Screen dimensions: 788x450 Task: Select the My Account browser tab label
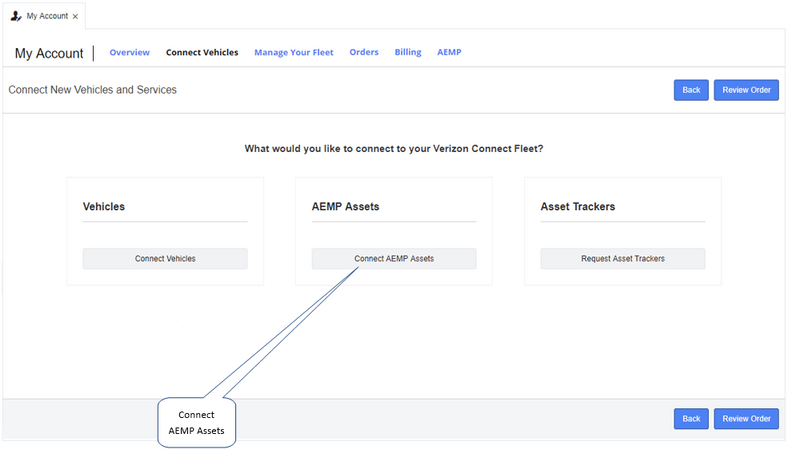[x=47, y=16]
